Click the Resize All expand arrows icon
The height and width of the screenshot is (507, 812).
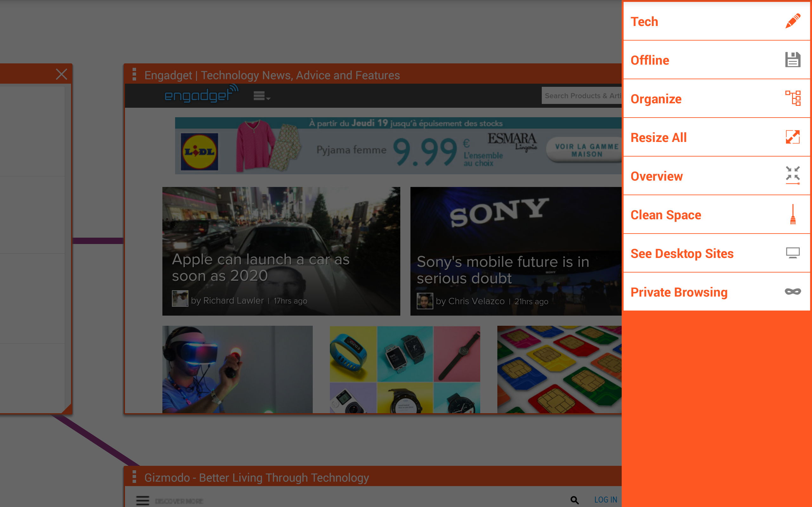793,137
